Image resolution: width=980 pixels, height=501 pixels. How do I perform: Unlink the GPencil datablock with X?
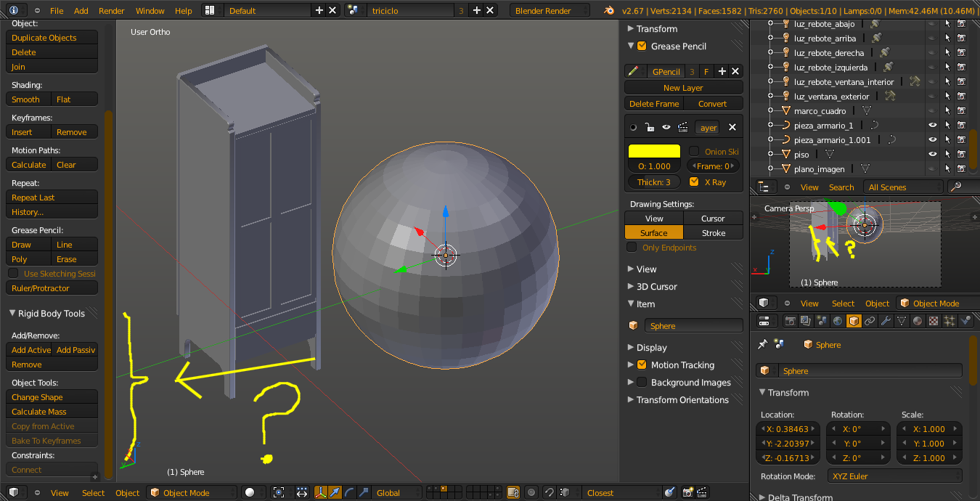click(735, 71)
